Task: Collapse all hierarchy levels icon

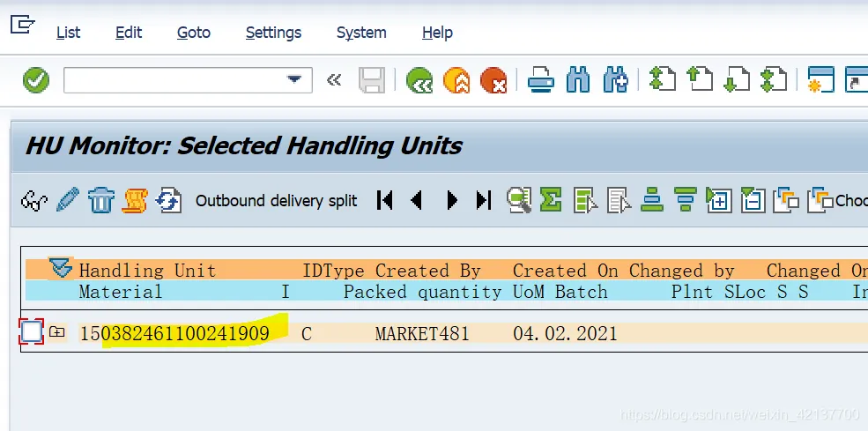Action: [753, 200]
